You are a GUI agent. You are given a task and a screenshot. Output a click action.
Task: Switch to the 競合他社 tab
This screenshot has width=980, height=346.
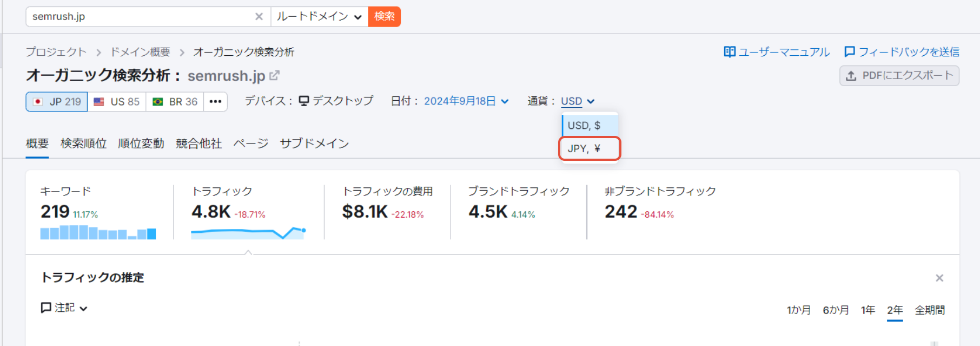pos(199,143)
